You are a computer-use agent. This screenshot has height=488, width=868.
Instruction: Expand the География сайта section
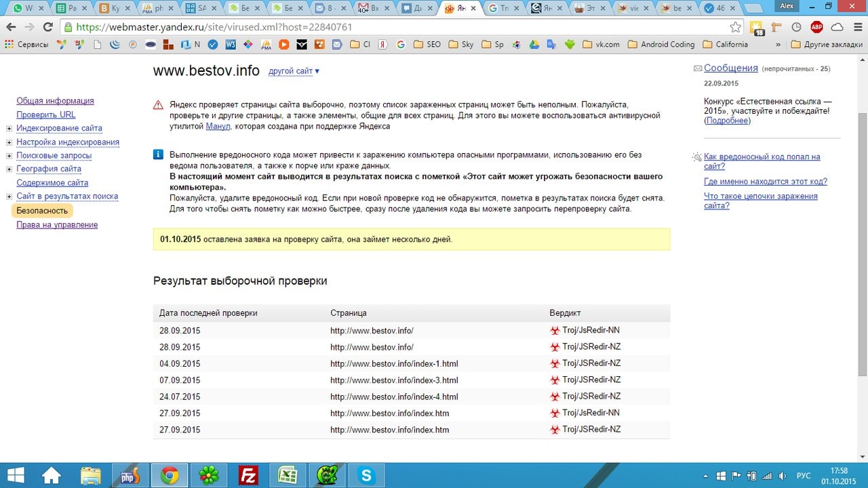pos(9,169)
